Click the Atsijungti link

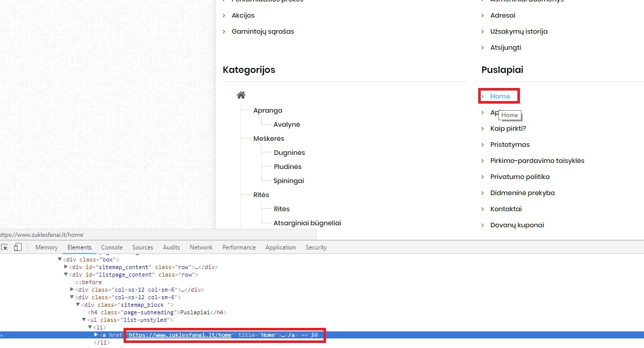[506, 47]
